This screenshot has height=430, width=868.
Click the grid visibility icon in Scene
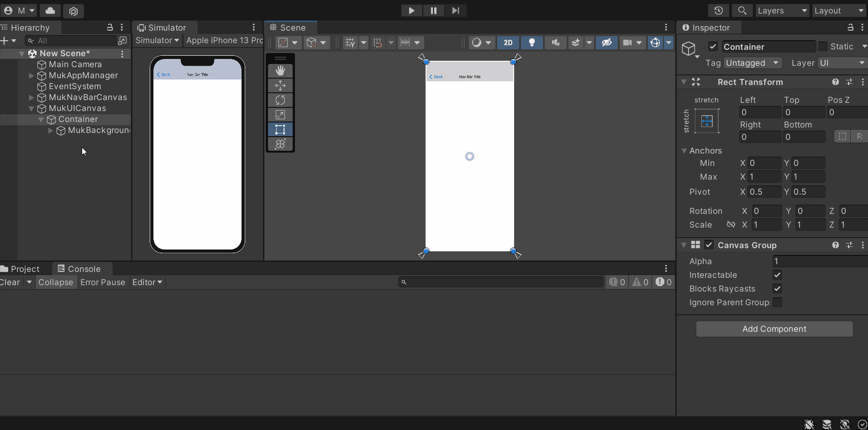click(350, 42)
